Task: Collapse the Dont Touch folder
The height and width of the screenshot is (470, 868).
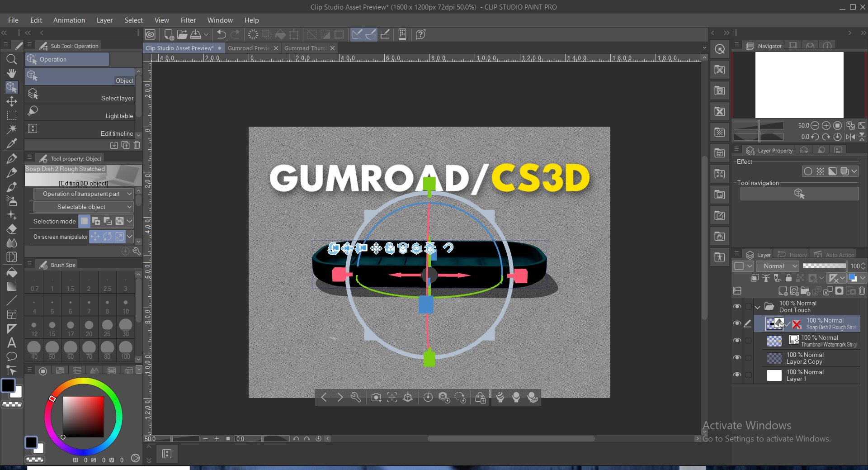Action: click(758, 307)
